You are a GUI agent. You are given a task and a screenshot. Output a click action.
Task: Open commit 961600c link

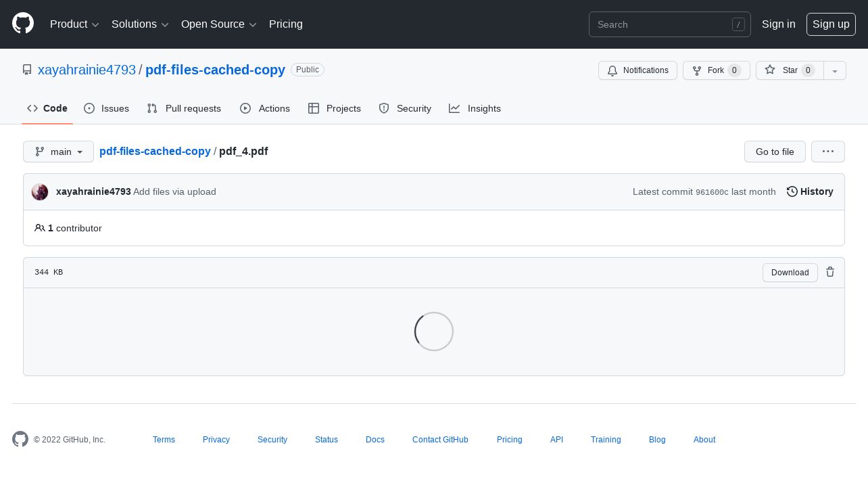(x=712, y=192)
